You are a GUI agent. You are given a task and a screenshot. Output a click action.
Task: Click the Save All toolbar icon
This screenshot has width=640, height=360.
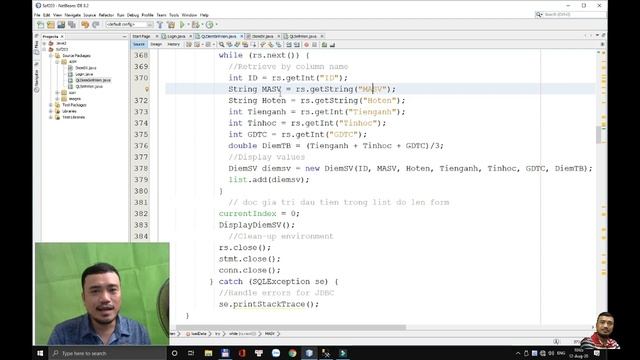72,25
